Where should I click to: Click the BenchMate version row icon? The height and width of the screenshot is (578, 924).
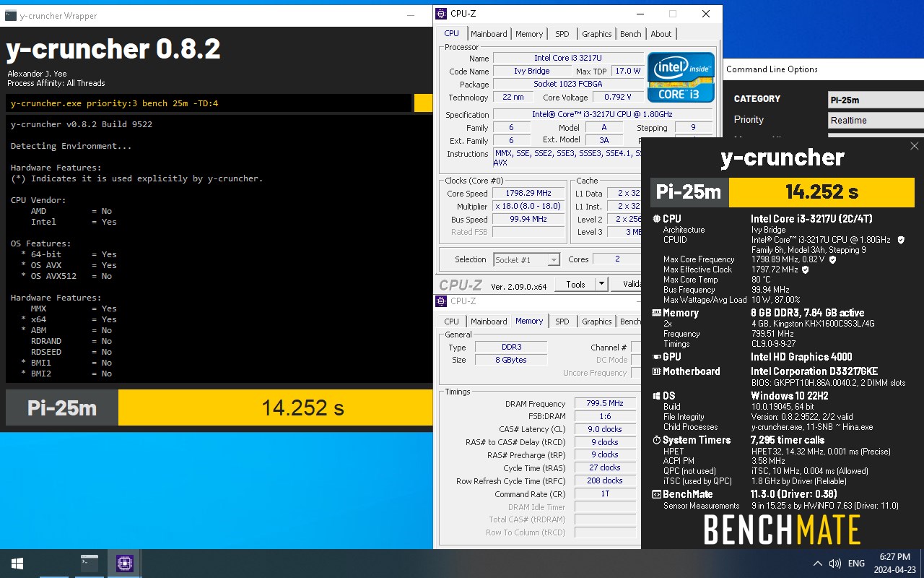656,494
